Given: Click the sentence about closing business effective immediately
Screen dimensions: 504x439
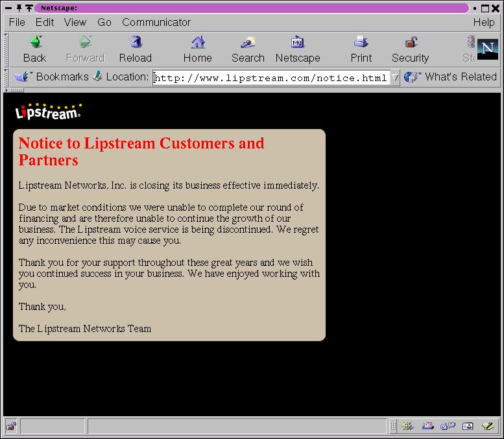Looking at the screenshot, I should pos(169,185).
